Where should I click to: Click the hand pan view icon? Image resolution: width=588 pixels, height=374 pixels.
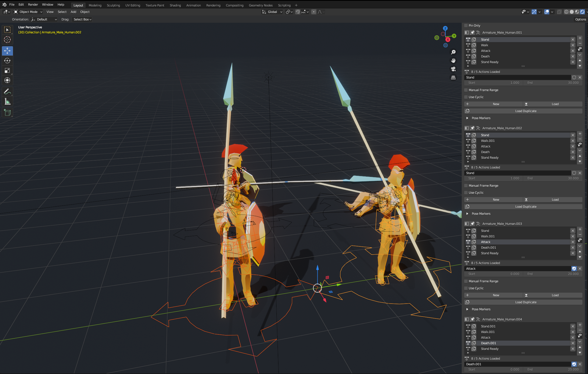(x=453, y=61)
